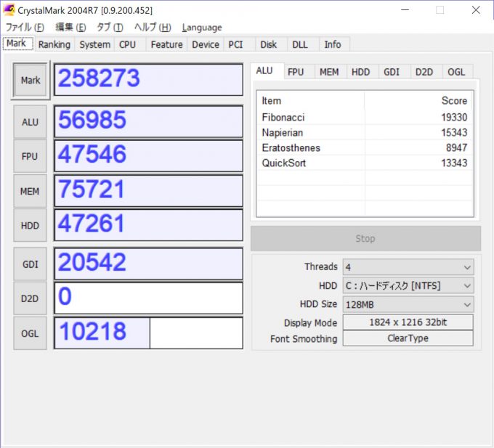Click the GDI score 20542
The image size is (494, 448).
pos(149,264)
